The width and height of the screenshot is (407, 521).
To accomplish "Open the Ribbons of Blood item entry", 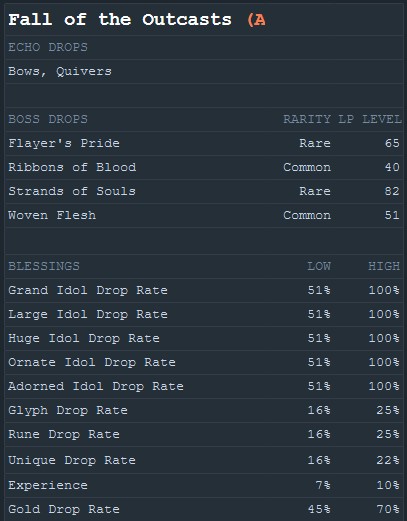I will (x=204, y=167).
